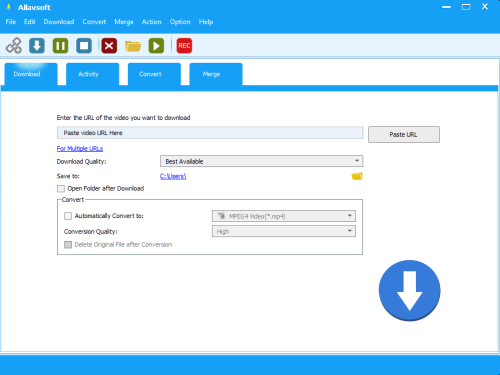Enable Open Folder after Download checkbox
Screen dimensions: 500x375
click(61, 189)
